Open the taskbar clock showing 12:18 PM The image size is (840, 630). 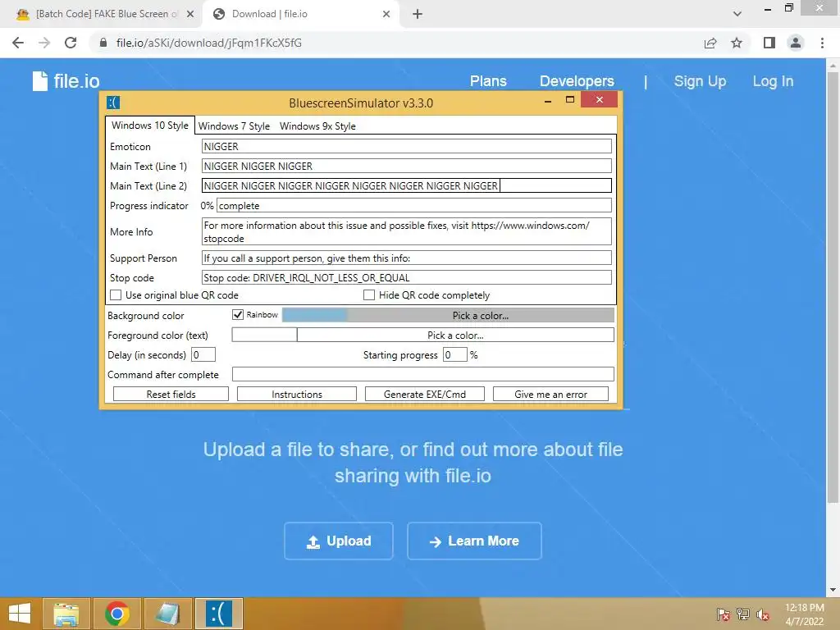804,614
